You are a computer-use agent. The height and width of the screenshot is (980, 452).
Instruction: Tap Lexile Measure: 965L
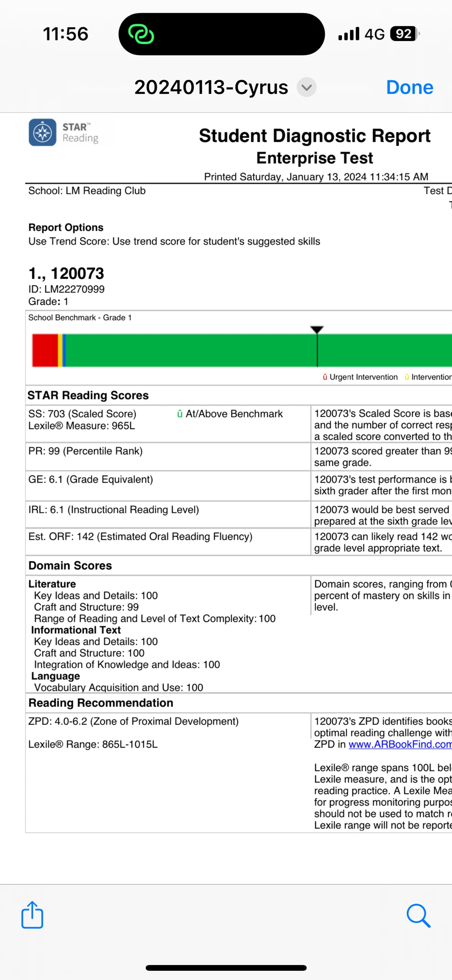[82, 426]
